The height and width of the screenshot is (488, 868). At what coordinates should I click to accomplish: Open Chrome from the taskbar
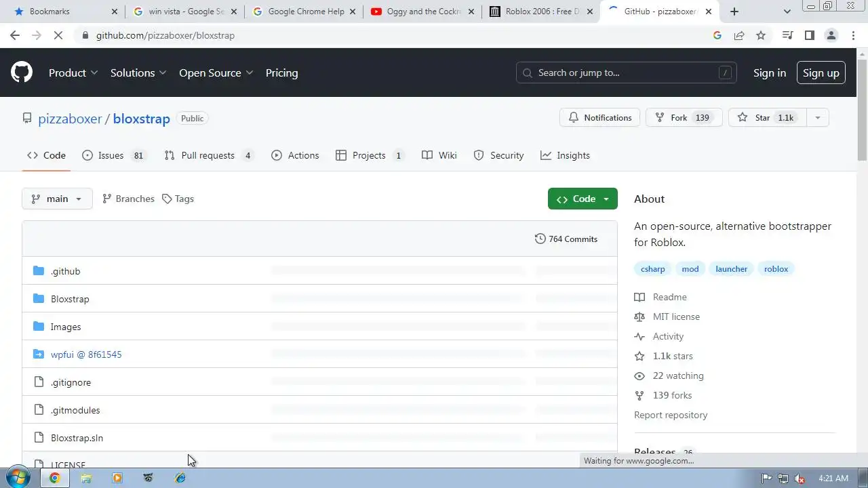(x=54, y=478)
